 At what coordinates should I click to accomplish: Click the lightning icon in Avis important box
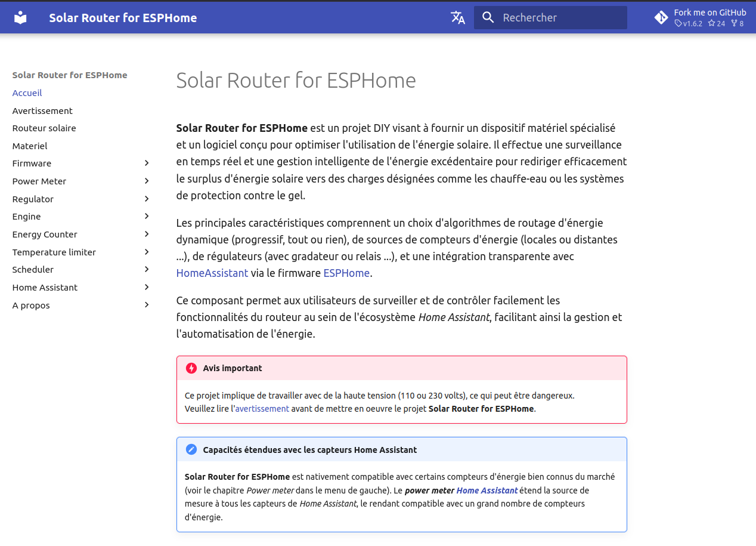tap(191, 368)
